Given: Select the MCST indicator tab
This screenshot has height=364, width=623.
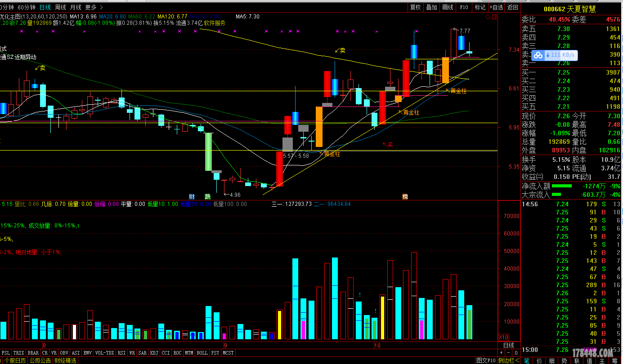Looking at the screenshot, I should click(229, 353).
